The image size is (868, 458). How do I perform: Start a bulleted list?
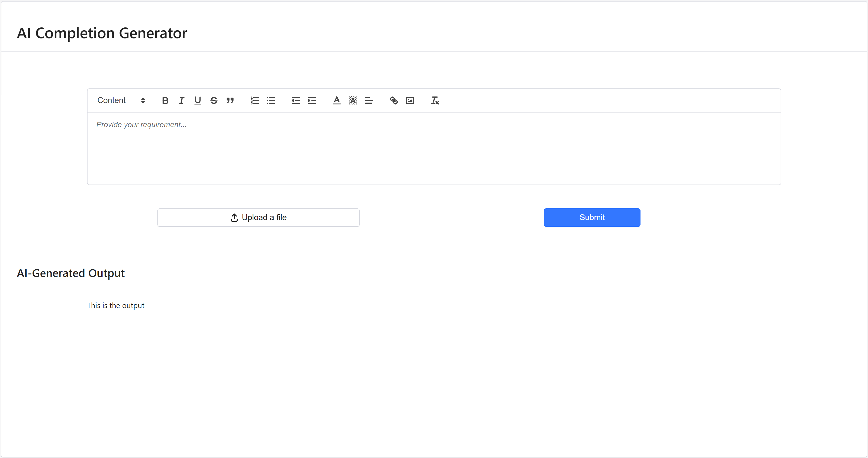click(x=271, y=100)
